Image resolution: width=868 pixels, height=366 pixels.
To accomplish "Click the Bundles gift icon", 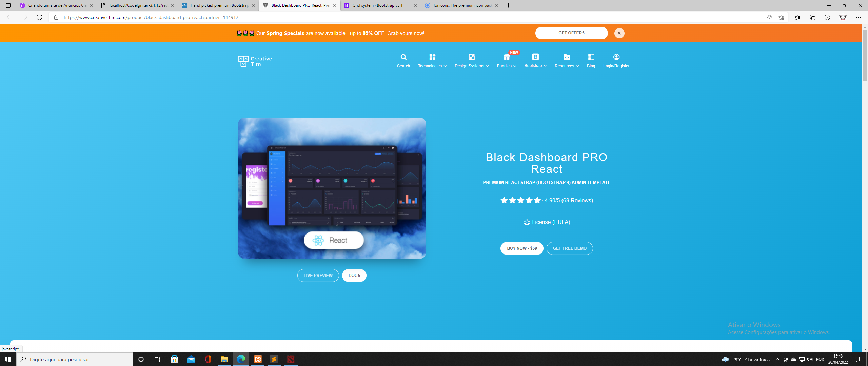I will [x=507, y=57].
